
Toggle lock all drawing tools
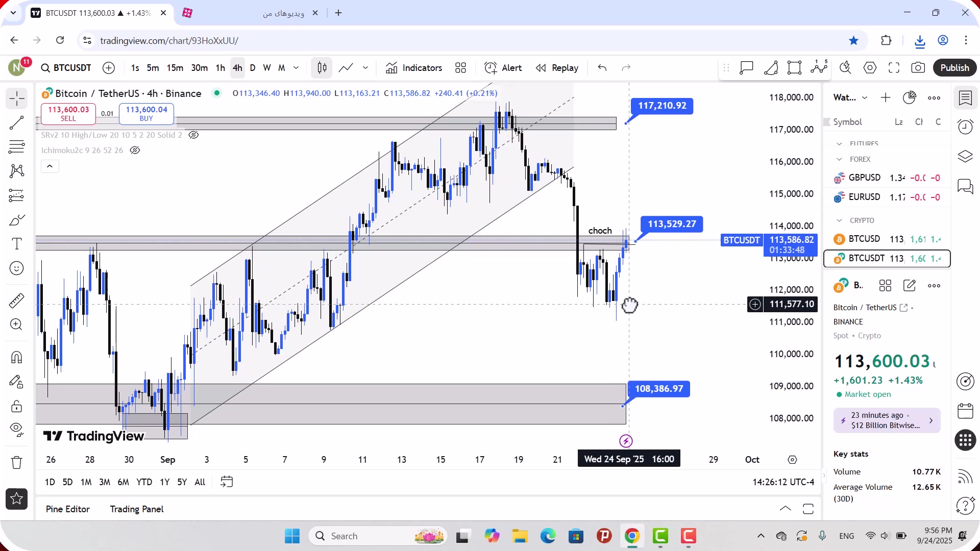(x=16, y=406)
